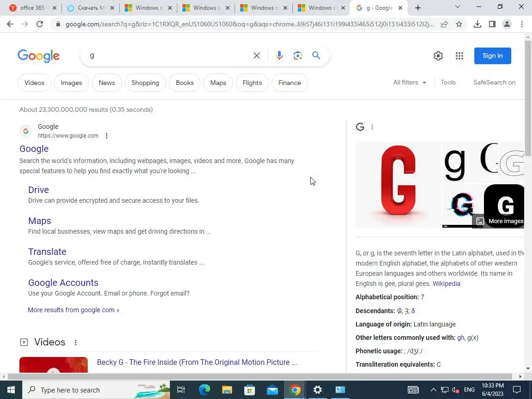Open more options beside the G knowledge panel title
This screenshot has height=399, width=532.
click(x=372, y=127)
